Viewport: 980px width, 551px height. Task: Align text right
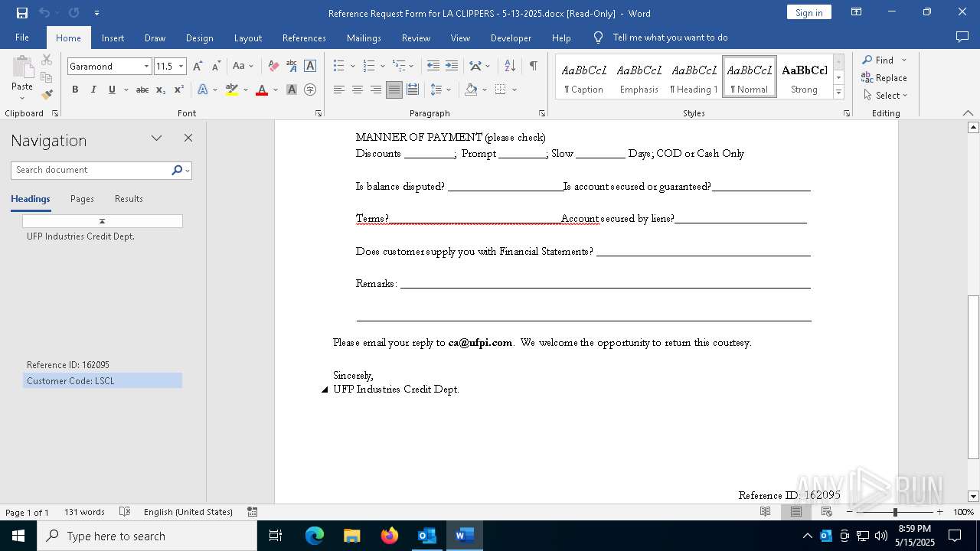tap(376, 90)
